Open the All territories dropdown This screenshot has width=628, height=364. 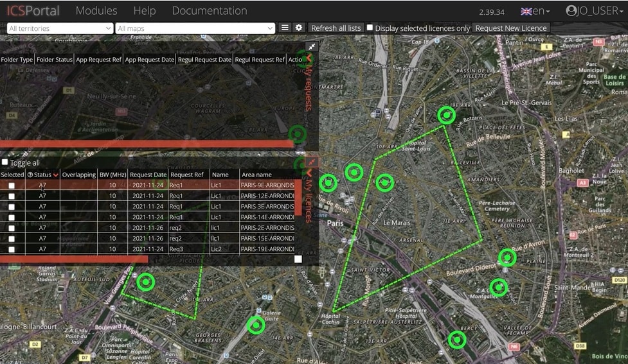(x=60, y=28)
